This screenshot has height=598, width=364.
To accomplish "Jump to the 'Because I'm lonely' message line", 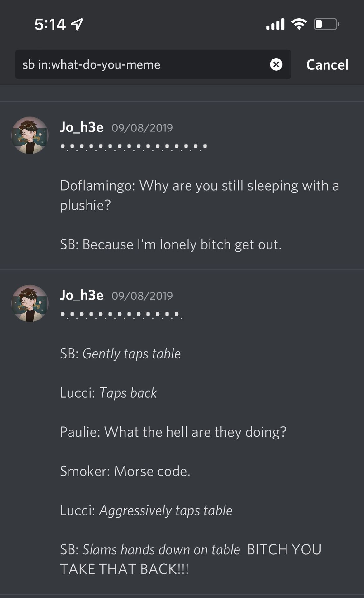I will click(171, 244).
